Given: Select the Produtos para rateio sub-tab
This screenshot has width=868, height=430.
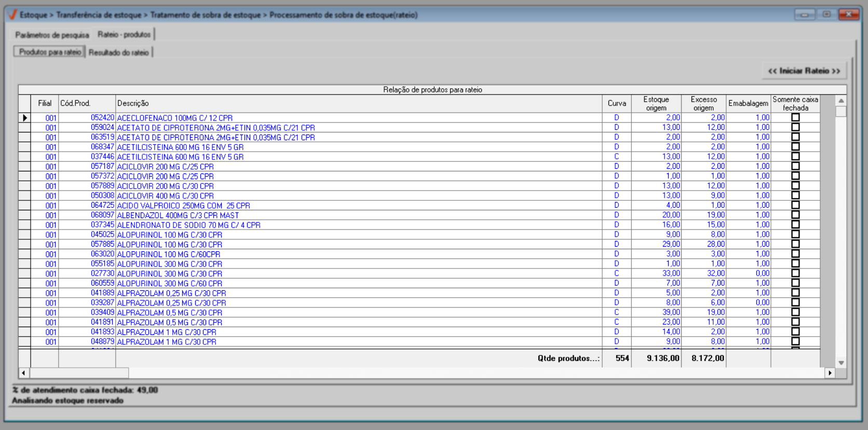Looking at the screenshot, I should (50, 52).
